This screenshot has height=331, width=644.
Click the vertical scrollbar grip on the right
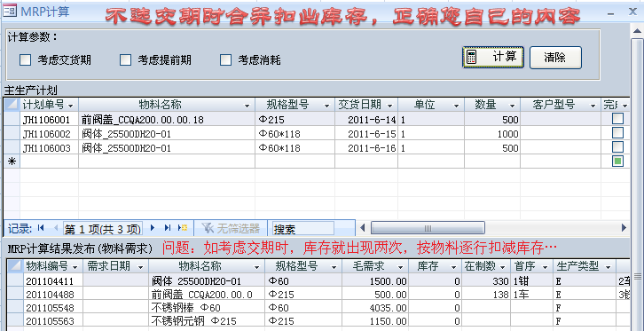point(637,276)
